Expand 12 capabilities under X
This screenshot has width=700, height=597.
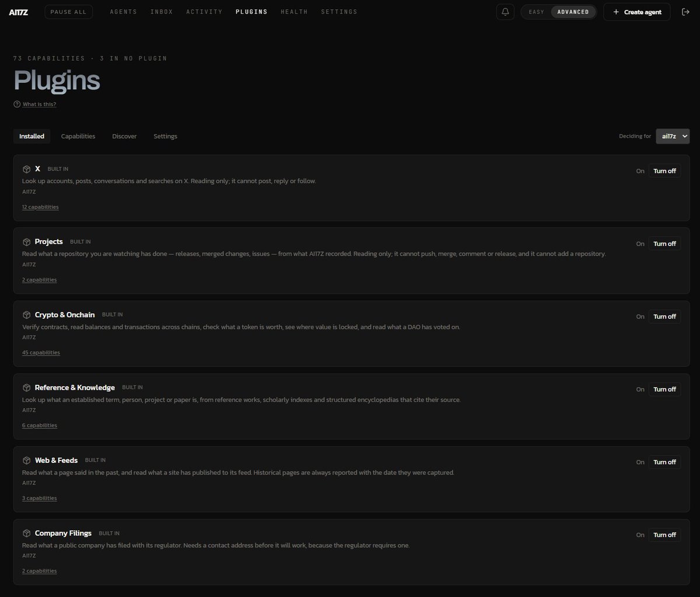click(x=40, y=207)
